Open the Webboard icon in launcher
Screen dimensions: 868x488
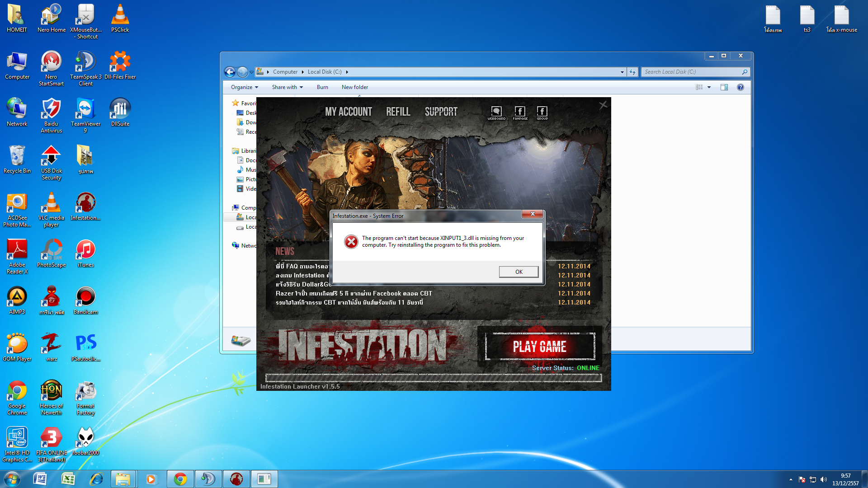496,113
